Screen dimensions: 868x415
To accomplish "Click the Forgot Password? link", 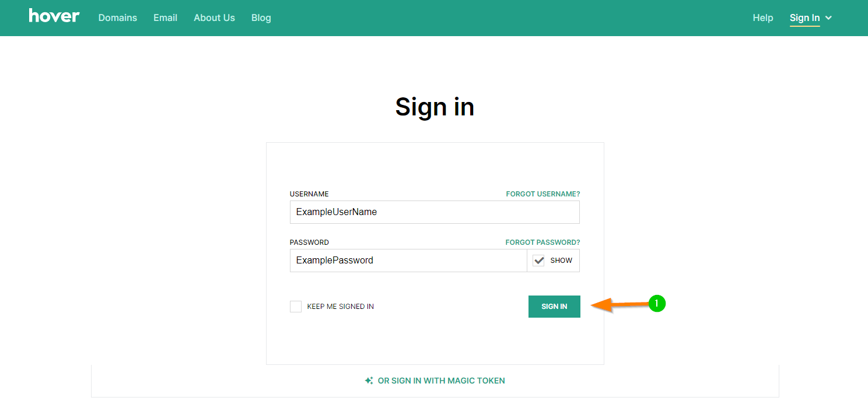I will coord(542,242).
